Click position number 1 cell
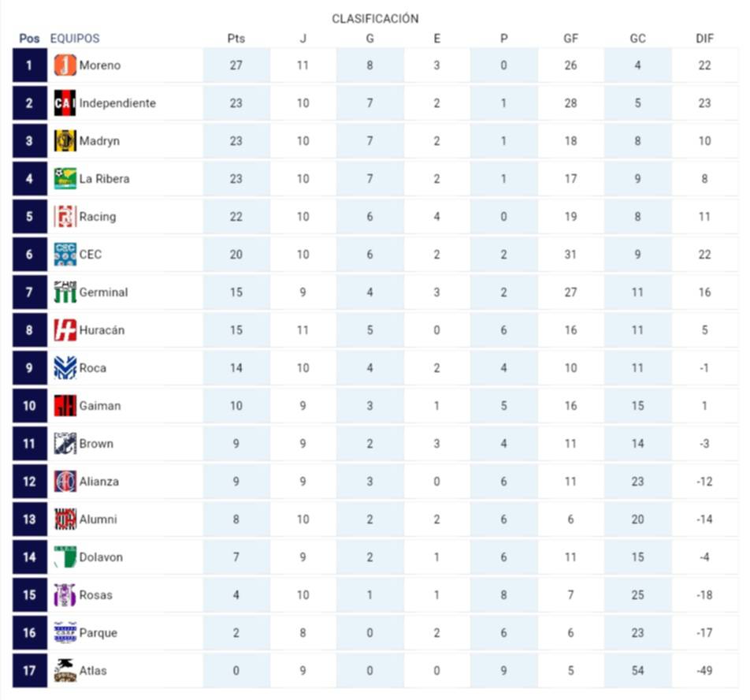Image resolution: width=750 pixels, height=700 pixels. click(x=30, y=65)
